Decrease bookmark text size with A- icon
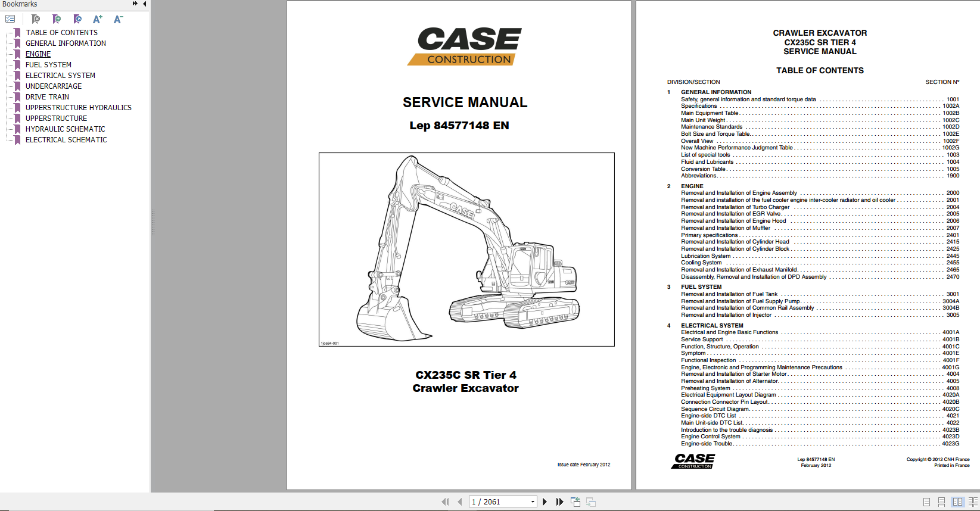Image resolution: width=980 pixels, height=511 pixels. [x=118, y=19]
